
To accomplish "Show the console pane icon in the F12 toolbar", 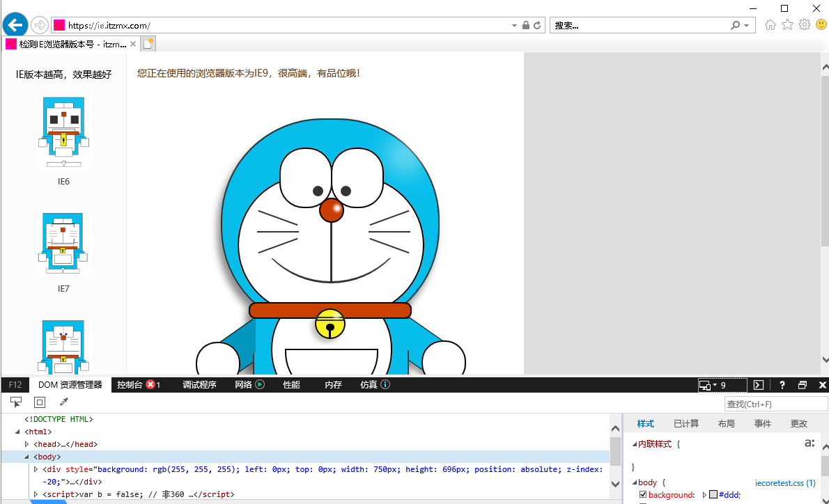I will click(x=759, y=384).
